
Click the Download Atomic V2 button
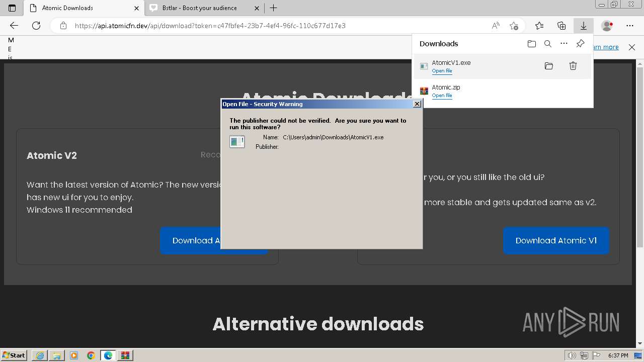190,240
